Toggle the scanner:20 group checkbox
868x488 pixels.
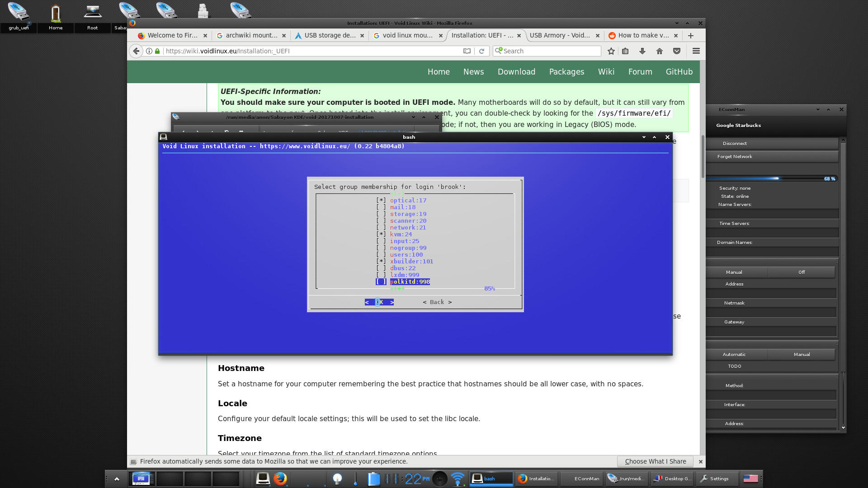point(382,221)
